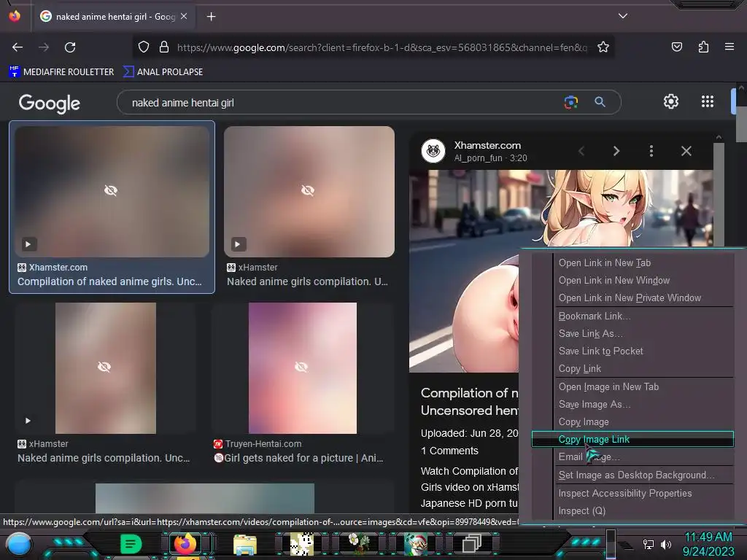Click the Google logo
The width and height of the screenshot is (747, 560).
[x=50, y=104]
